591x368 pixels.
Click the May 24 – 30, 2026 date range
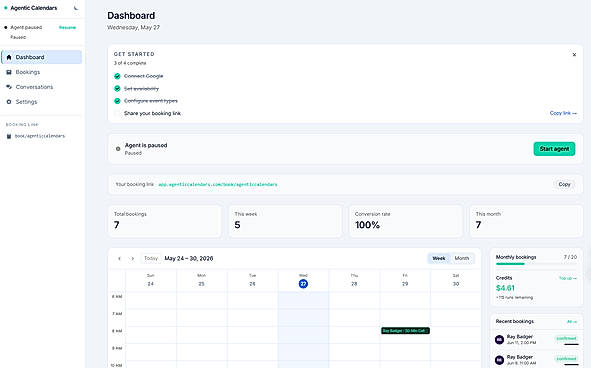[x=189, y=258]
